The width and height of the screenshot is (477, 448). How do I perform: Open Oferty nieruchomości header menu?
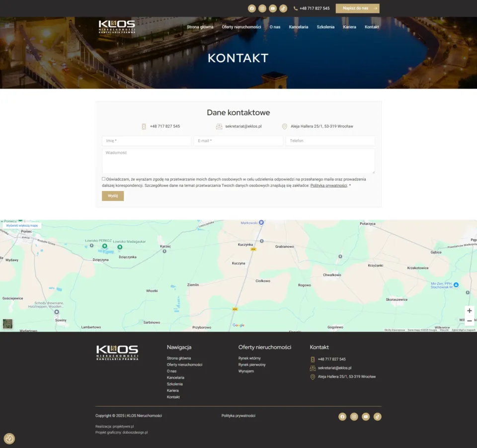241,27
